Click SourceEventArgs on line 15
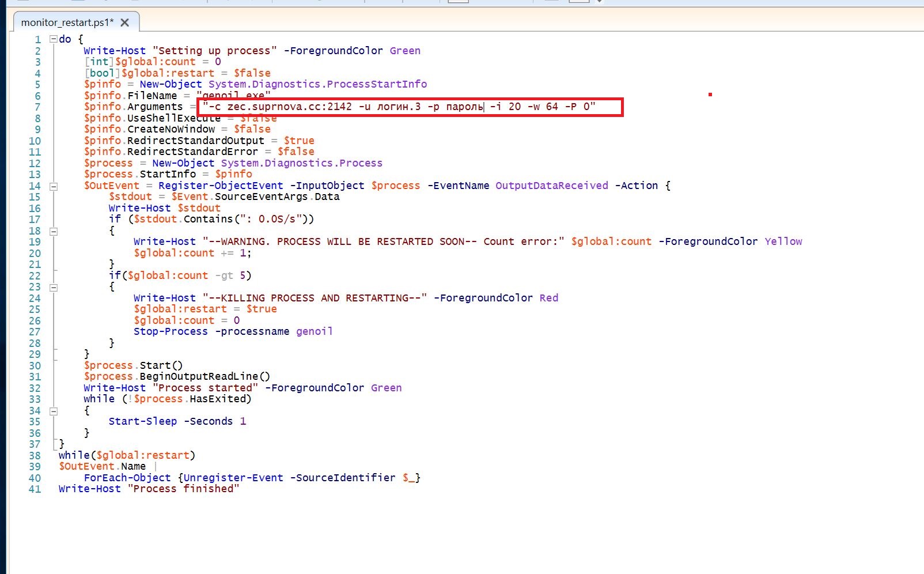The image size is (924, 574). 262,197
